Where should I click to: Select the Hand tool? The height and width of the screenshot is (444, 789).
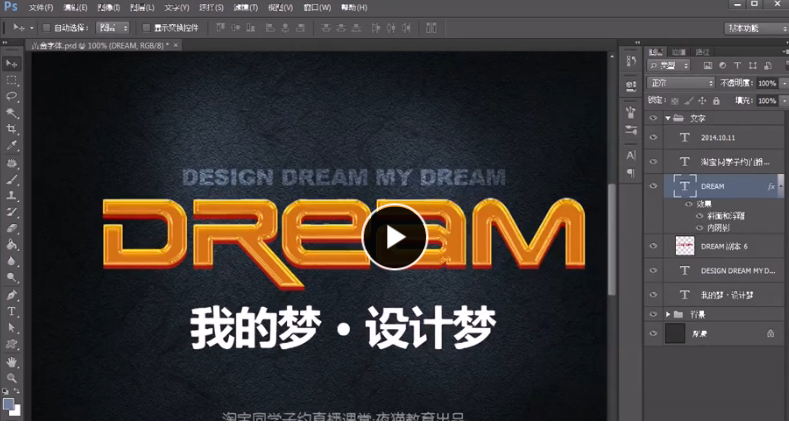[x=11, y=362]
